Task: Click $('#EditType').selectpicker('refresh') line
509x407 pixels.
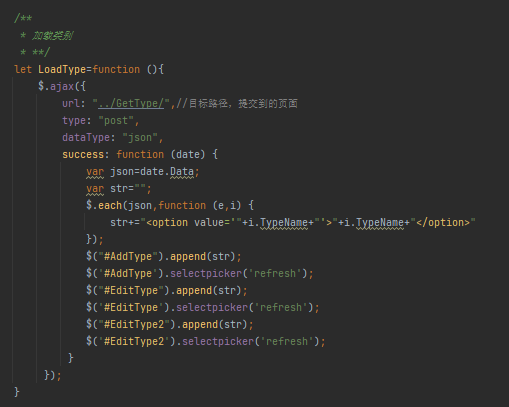Action: [203, 307]
